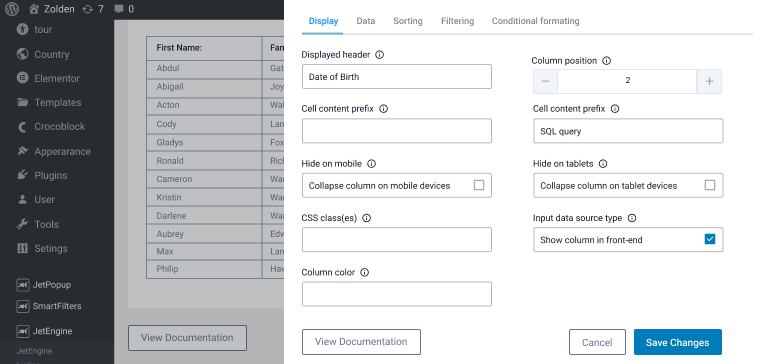Click the Darlene table cell
The width and height of the screenshot is (760, 364).
[x=204, y=216]
